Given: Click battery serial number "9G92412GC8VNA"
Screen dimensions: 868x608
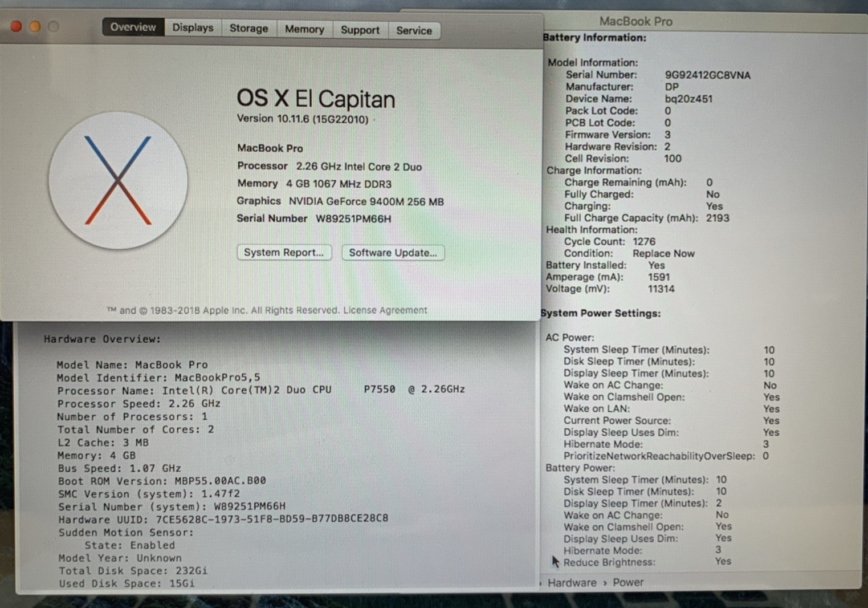Looking at the screenshot, I should pos(708,75).
